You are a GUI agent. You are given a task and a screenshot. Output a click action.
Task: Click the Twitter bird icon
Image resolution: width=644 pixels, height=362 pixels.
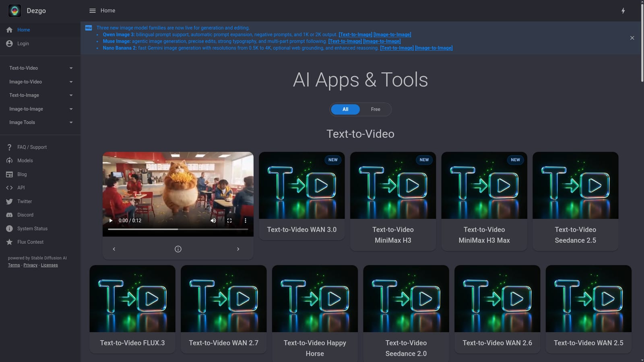pyautogui.click(x=10, y=202)
